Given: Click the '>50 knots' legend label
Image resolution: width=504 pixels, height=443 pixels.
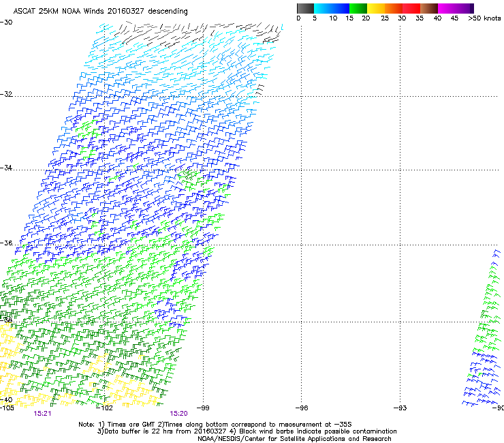Looking at the screenshot, I should (x=484, y=18).
